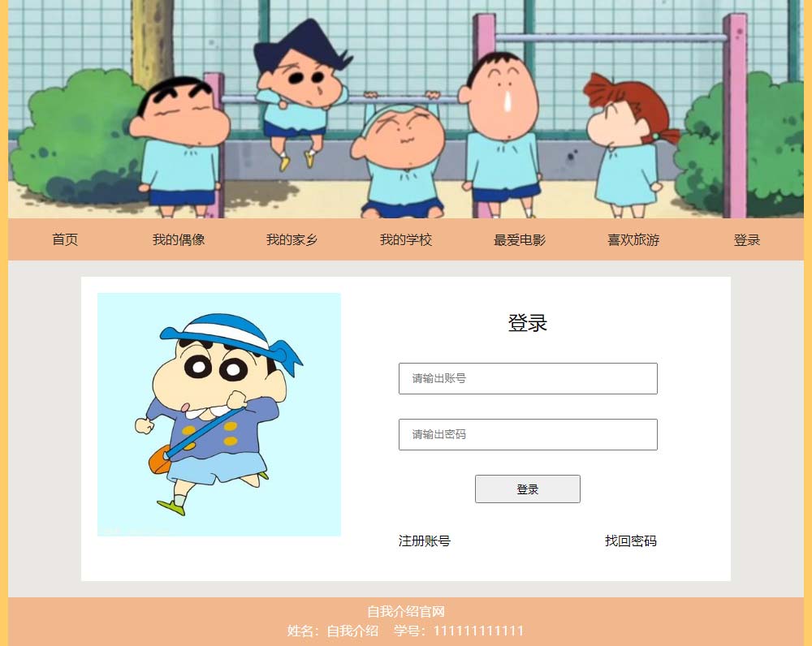This screenshot has height=646, width=812.
Task: Follow the 找回密码 link
Action: click(631, 541)
